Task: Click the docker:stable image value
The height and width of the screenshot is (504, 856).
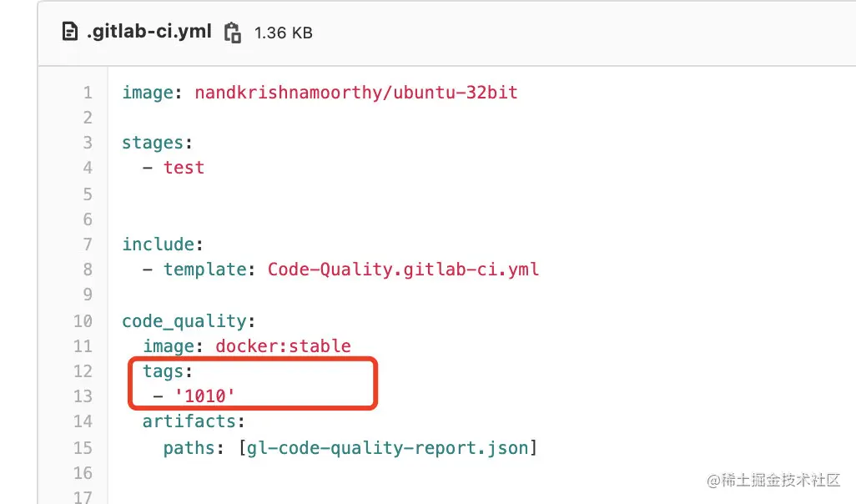Action: 283,345
